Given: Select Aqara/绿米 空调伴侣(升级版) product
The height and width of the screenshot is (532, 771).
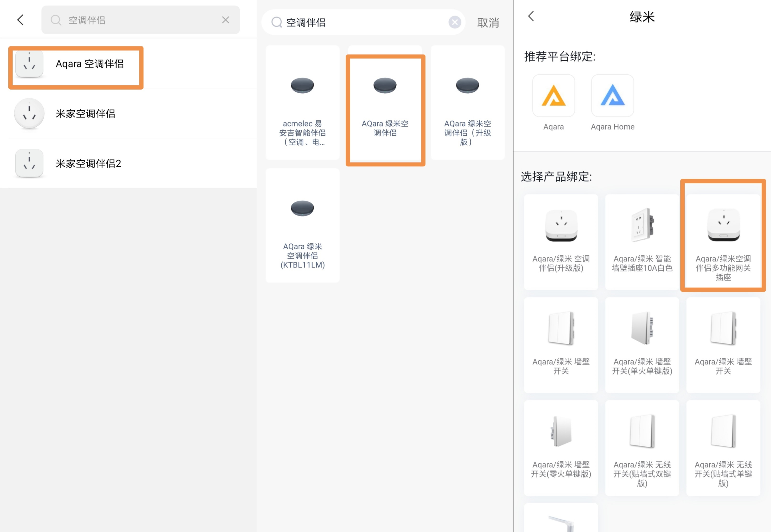Looking at the screenshot, I should (x=561, y=242).
